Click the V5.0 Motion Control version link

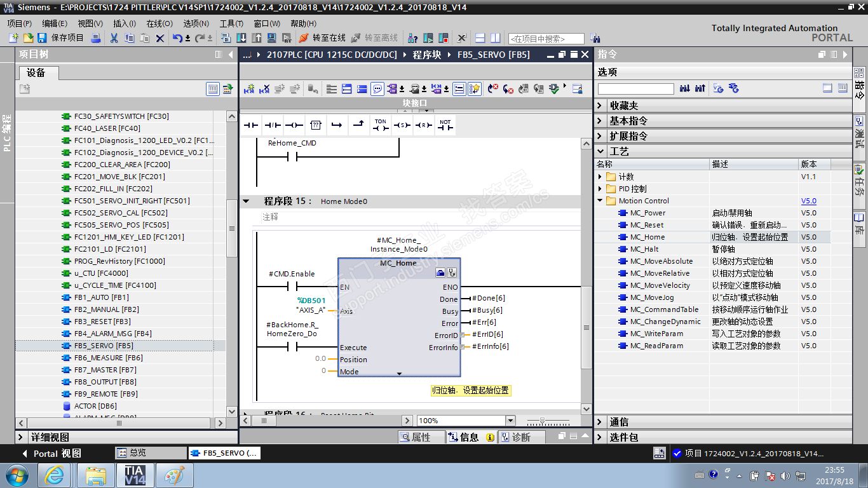coord(808,201)
